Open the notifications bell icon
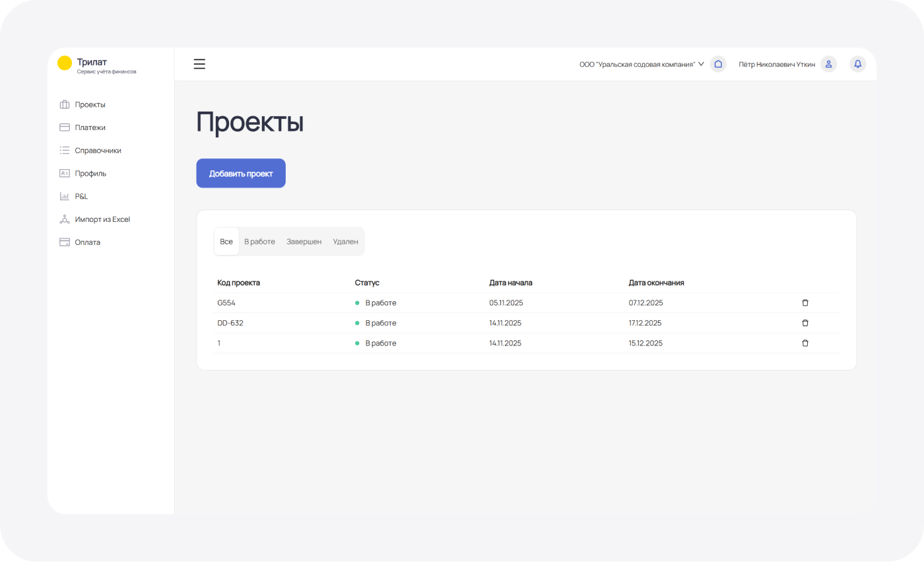Screen dimensions: 924x562 [x=857, y=64]
